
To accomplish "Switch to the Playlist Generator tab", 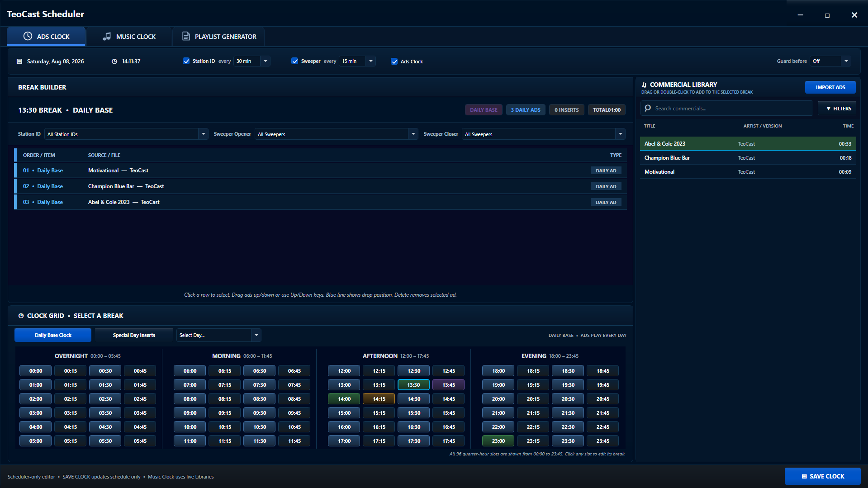I will click(x=218, y=36).
